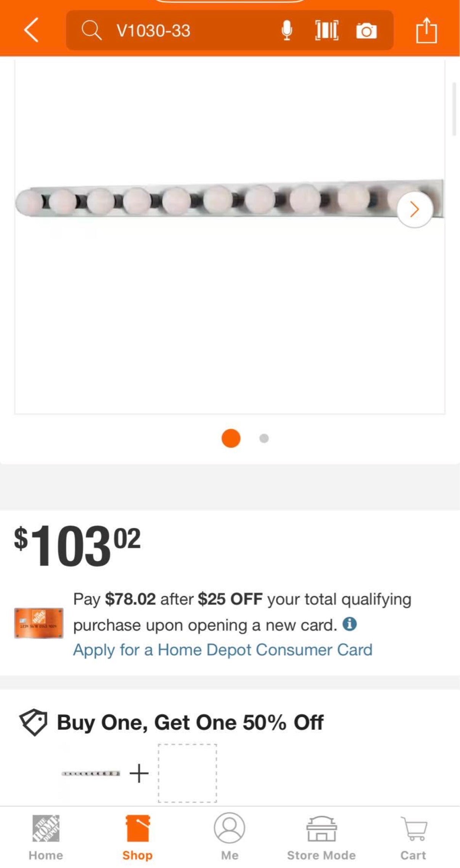Screen dimensions: 460x868
Task: Tap the share icon
Action: pyautogui.click(x=426, y=30)
